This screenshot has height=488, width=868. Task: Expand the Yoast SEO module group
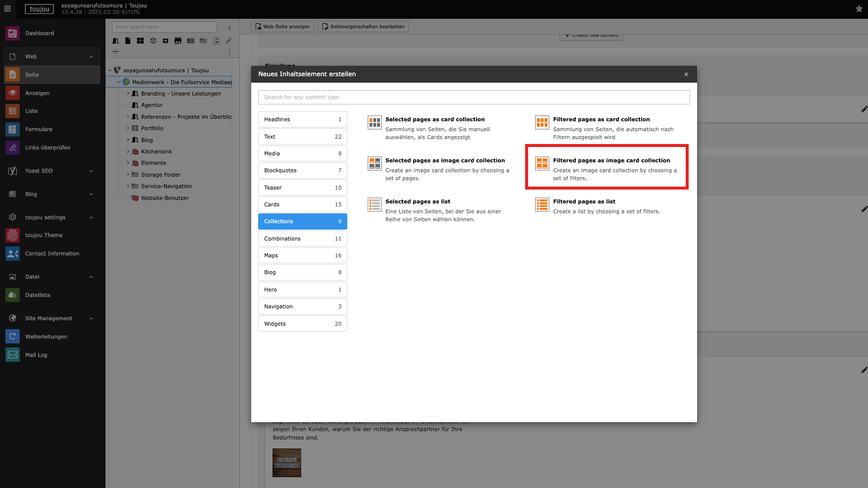[91, 171]
